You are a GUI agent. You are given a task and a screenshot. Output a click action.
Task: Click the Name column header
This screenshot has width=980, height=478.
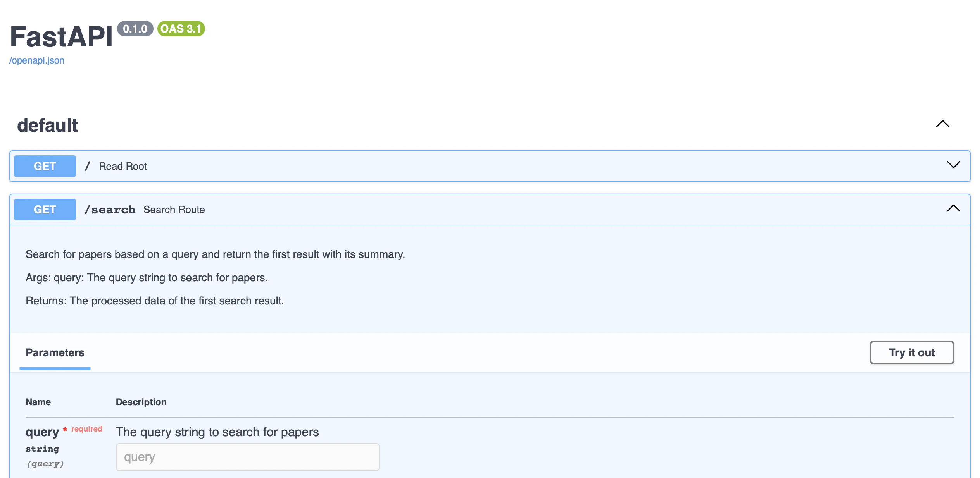pyautogui.click(x=38, y=402)
